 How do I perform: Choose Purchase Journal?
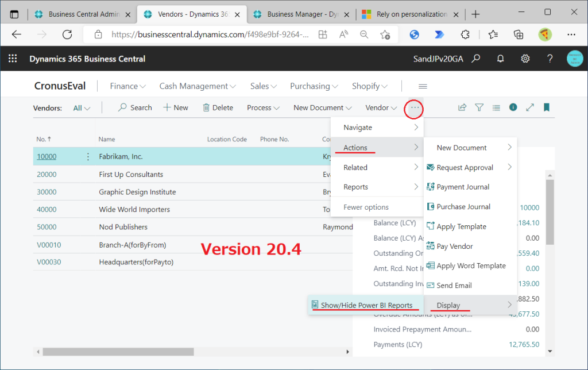tap(470, 207)
